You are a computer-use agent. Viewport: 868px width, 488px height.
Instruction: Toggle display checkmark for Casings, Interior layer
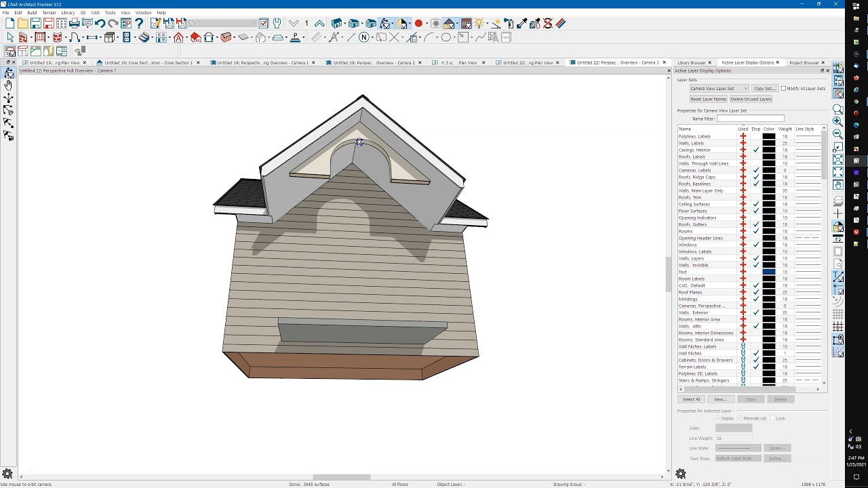tap(756, 150)
